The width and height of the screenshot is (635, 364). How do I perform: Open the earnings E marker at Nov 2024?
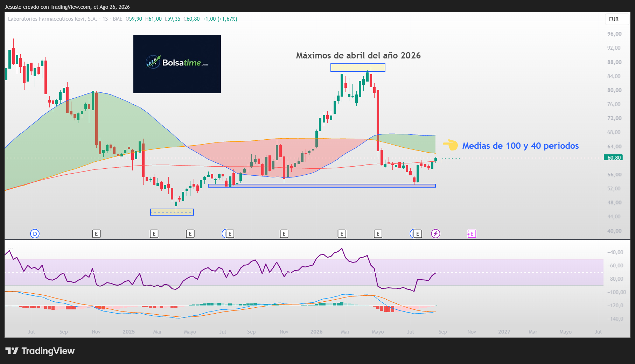point(96,234)
